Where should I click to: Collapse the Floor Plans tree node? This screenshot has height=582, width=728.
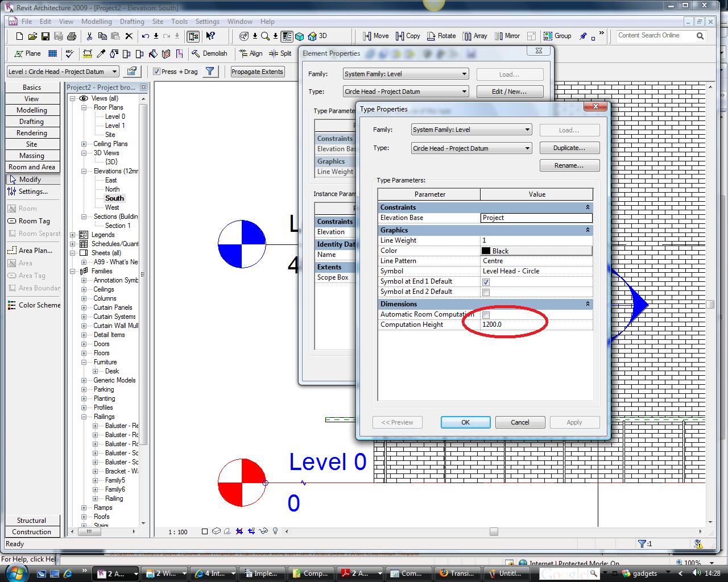pyautogui.click(x=84, y=107)
